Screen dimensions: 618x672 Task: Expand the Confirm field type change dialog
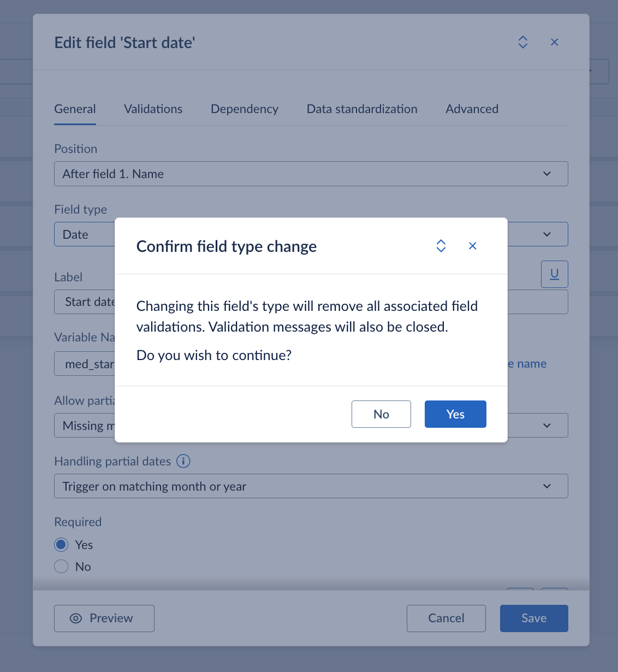441,246
